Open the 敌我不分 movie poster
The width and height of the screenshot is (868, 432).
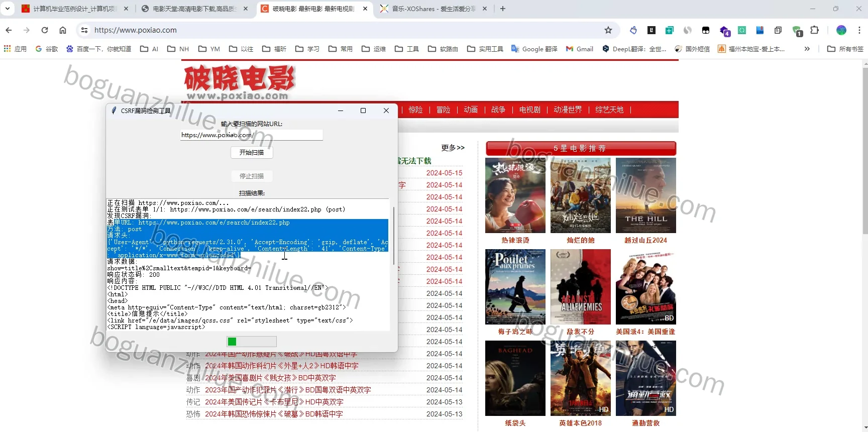[581, 287]
